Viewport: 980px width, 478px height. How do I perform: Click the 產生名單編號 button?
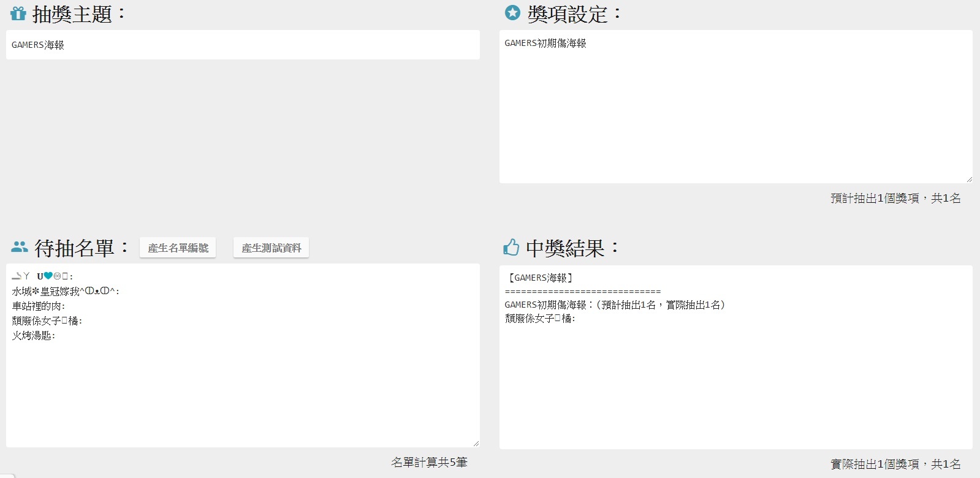coord(178,248)
